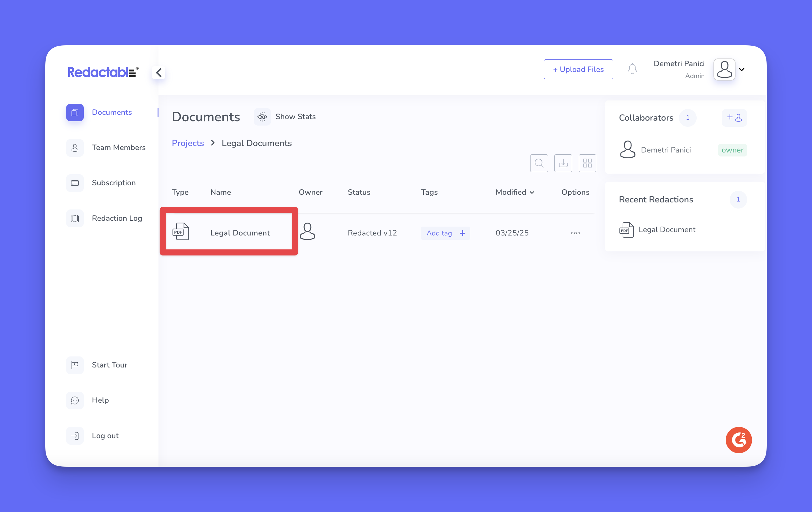Screen dimensions: 812x512
Task: Sort by the Modified column arrow
Action: tap(532, 192)
